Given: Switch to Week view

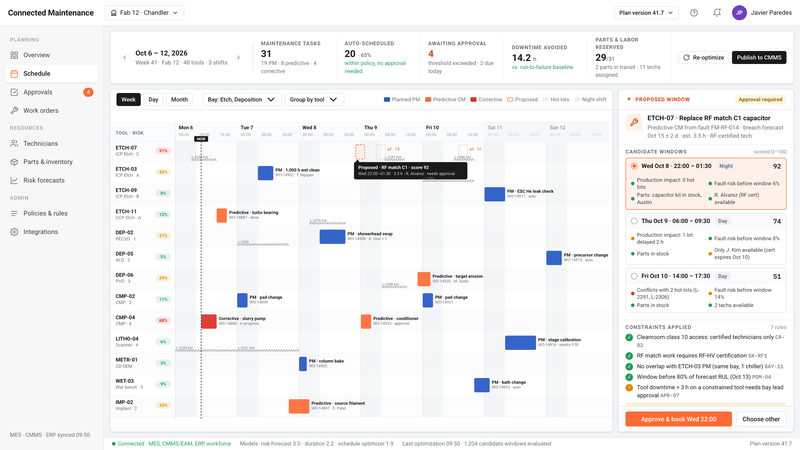Looking at the screenshot, I should pyautogui.click(x=128, y=99).
